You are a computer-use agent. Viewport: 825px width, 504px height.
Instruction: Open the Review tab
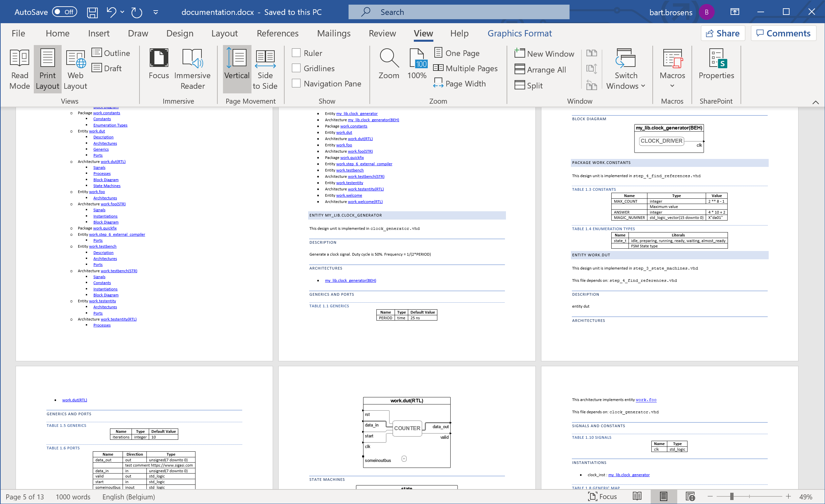click(x=382, y=33)
